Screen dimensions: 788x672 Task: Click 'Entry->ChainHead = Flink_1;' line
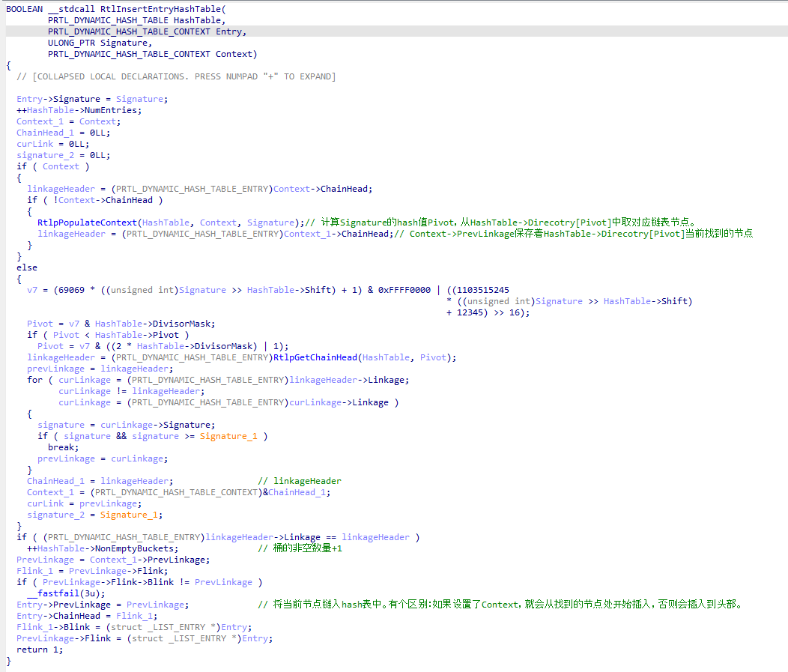87,616
